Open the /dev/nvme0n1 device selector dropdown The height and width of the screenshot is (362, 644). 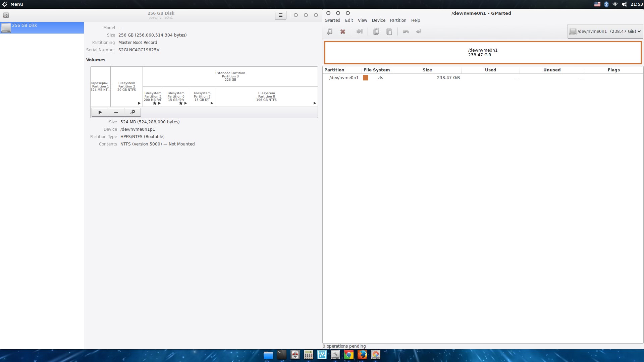(605, 32)
